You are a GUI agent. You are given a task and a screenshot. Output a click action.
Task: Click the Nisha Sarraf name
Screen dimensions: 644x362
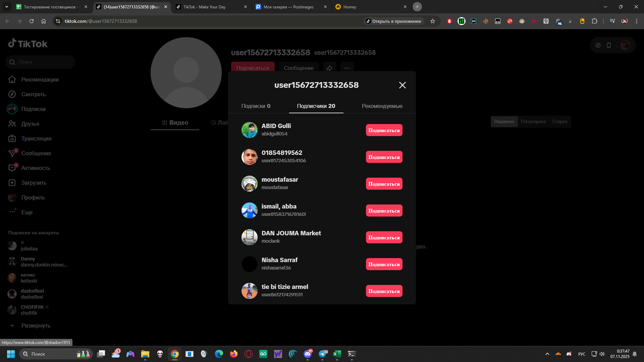pyautogui.click(x=280, y=260)
